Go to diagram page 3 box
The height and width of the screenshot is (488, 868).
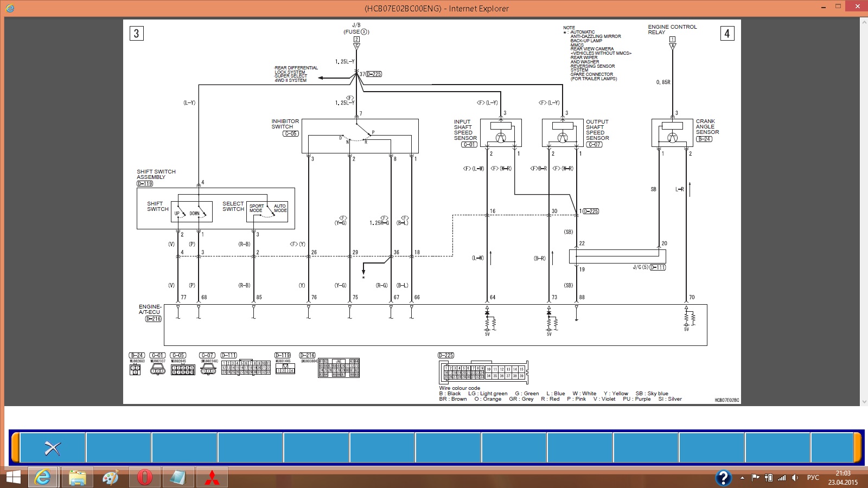coord(136,34)
